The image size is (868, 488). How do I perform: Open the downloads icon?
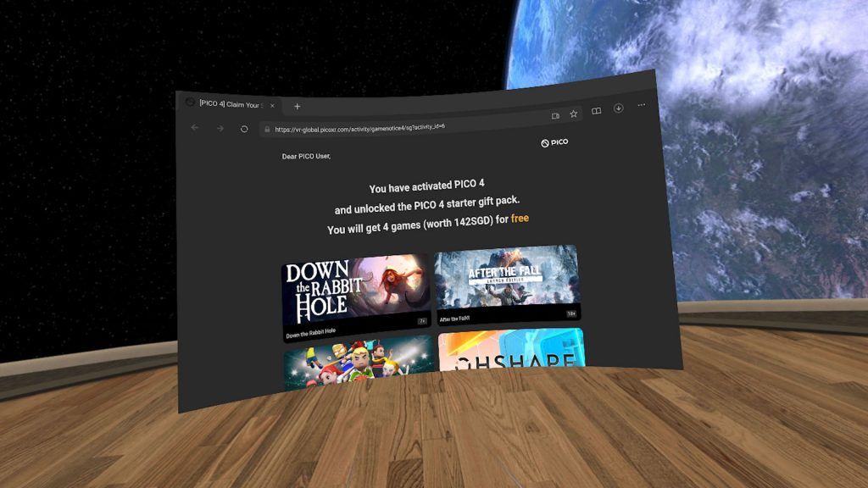click(x=618, y=108)
